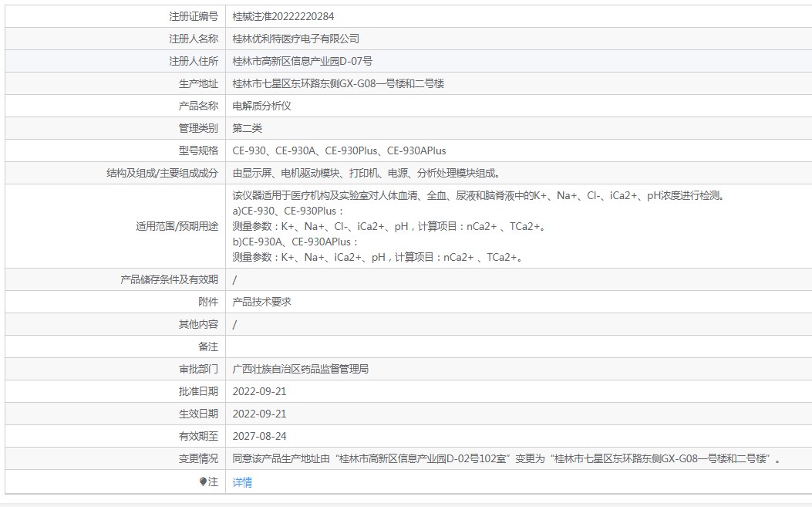This screenshot has width=812, height=507.
Task: Click label 注册人住所
Action: point(194,61)
